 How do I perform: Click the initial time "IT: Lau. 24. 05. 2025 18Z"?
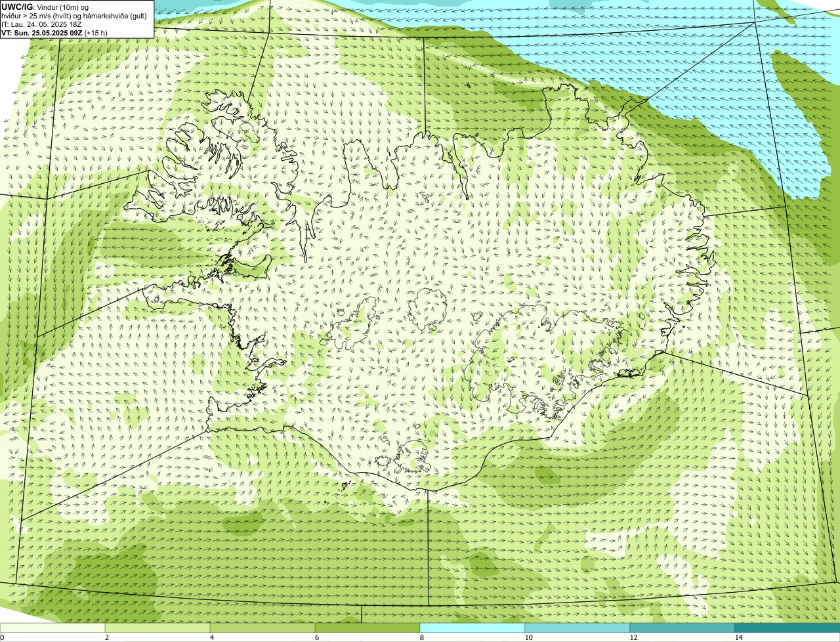click(x=41, y=24)
